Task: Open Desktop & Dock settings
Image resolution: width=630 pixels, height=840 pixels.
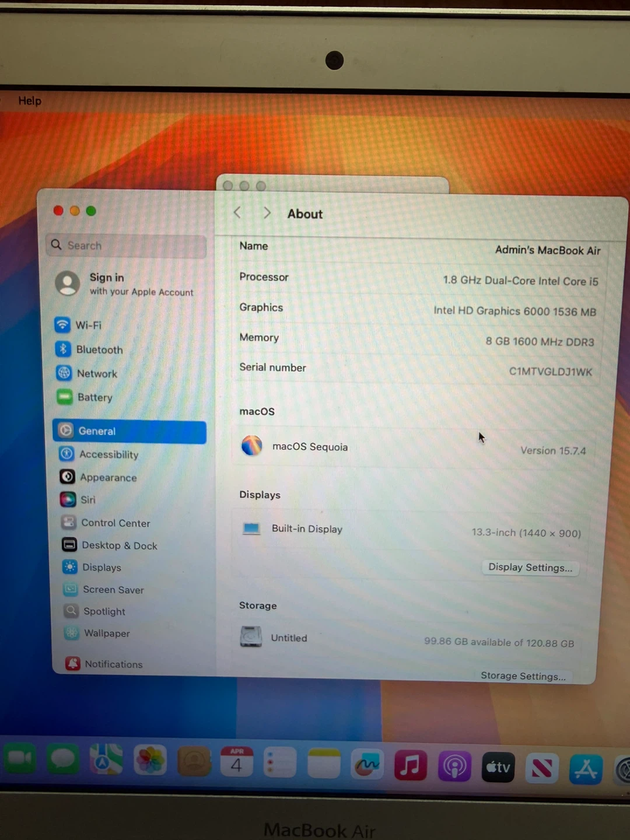Action: click(110, 545)
